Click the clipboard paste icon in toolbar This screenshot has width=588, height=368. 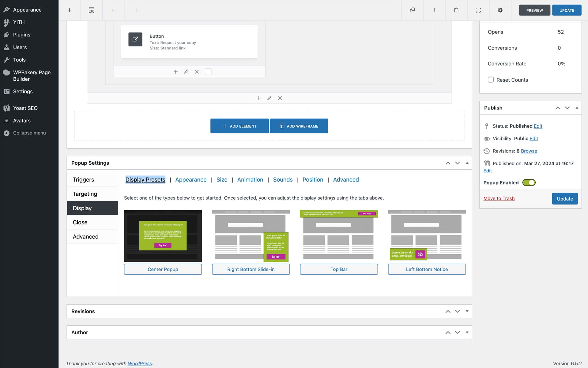(x=456, y=10)
